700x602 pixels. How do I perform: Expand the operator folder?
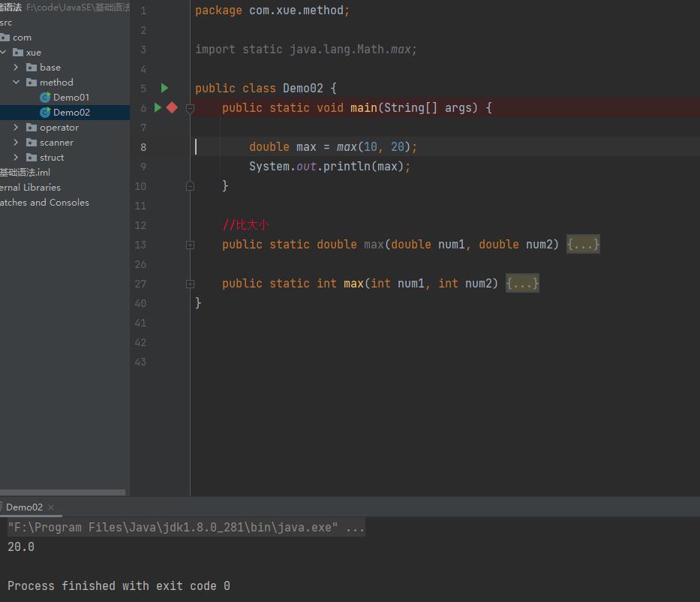click(x=16, y=128)
